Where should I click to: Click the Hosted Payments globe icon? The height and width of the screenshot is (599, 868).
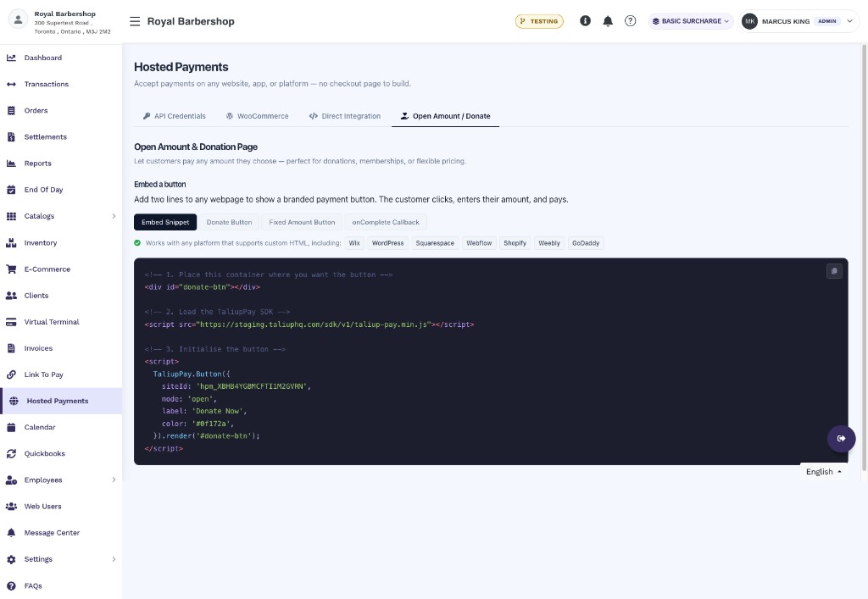(x=14, y=401)
